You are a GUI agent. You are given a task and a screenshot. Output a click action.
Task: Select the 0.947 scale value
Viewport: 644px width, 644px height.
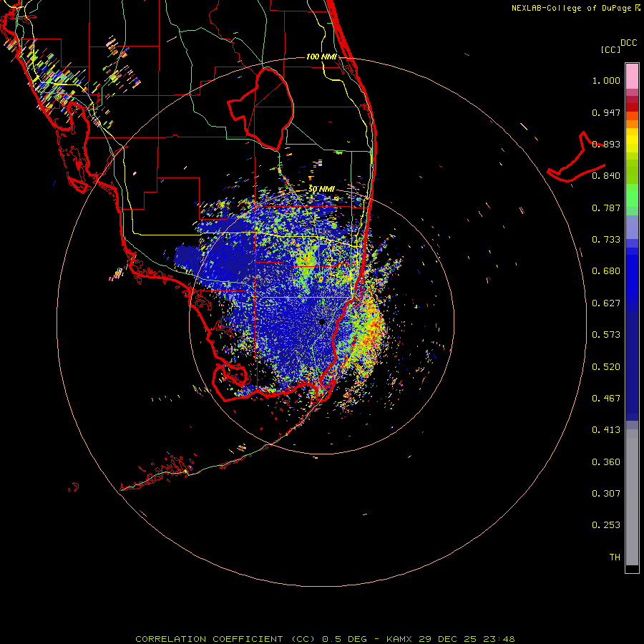606,112
